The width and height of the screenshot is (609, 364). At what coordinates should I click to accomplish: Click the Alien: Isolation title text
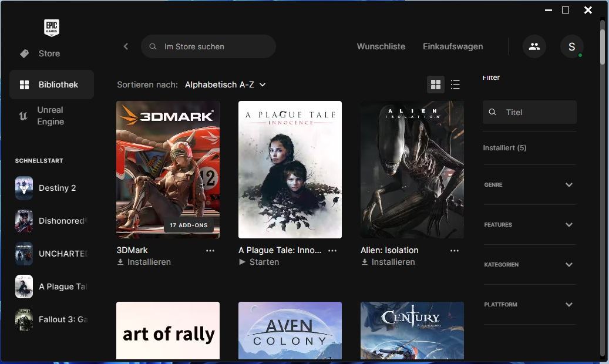[x=389, y=250]
